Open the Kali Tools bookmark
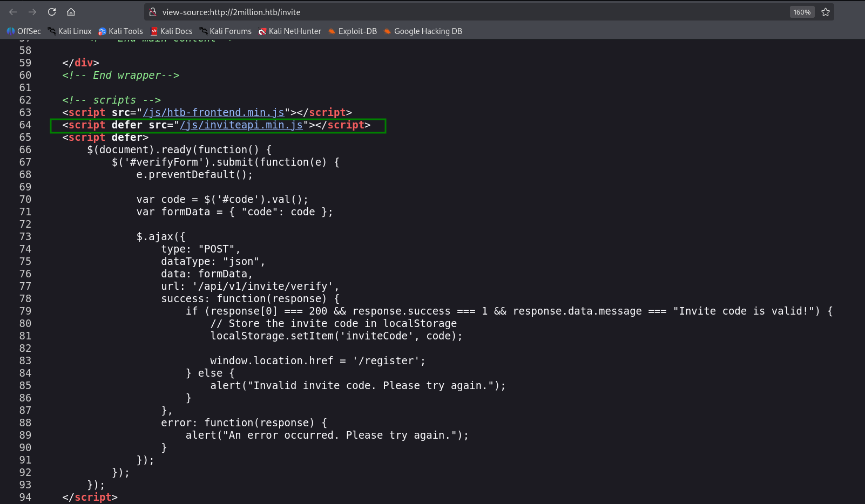Screen dimensions: 865x504 click(x=120, y=31)
